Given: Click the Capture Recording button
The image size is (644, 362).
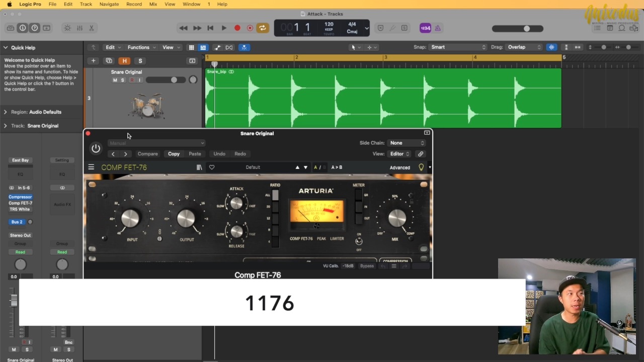Looking at the screenshot, I should [250, 28].
